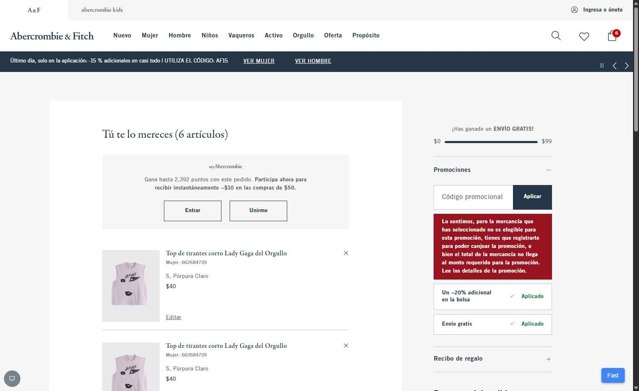Click the Unirme button
639x391 pixels.
258,211
